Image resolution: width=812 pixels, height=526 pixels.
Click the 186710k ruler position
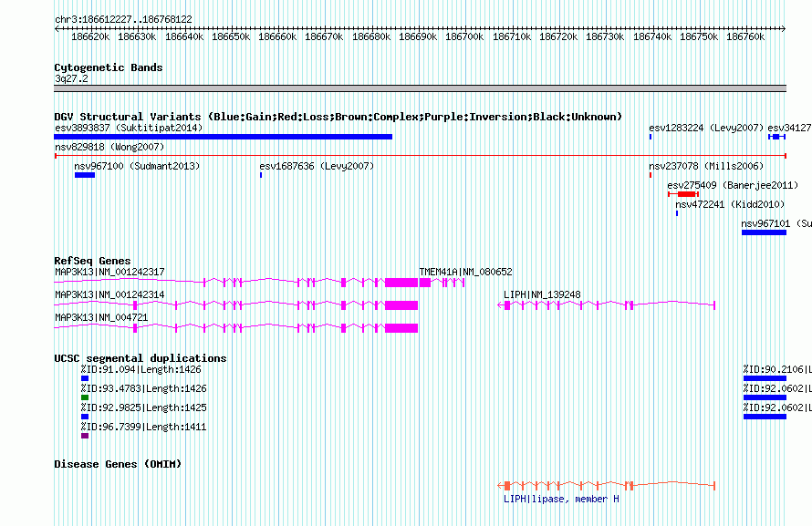point(512,36)
